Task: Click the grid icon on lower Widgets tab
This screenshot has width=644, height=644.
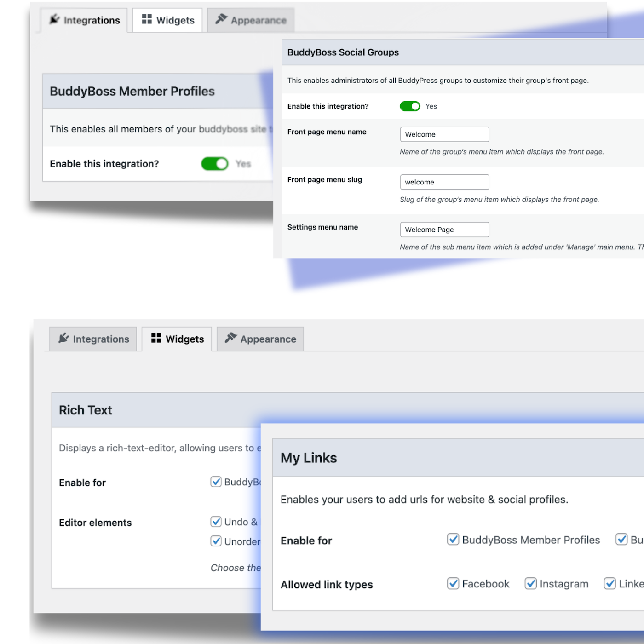Action: pos(156,338)
